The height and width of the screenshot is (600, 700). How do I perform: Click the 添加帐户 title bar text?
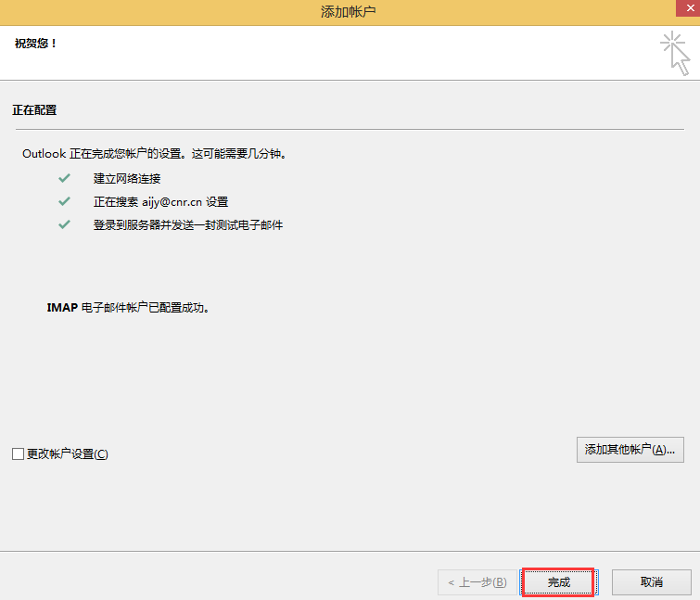click(349, 12)
